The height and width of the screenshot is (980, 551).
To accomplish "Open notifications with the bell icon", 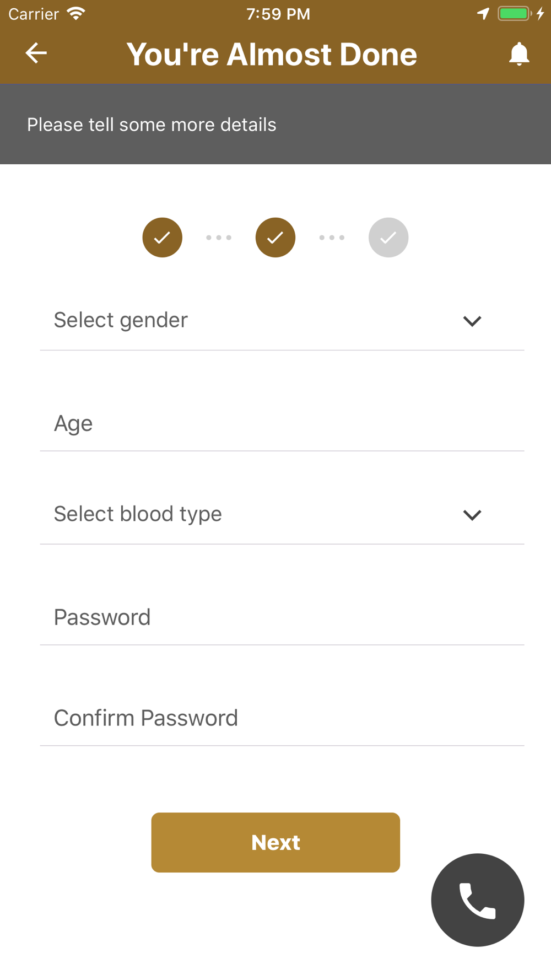I will pyautogui.click(x=518, y=54).
